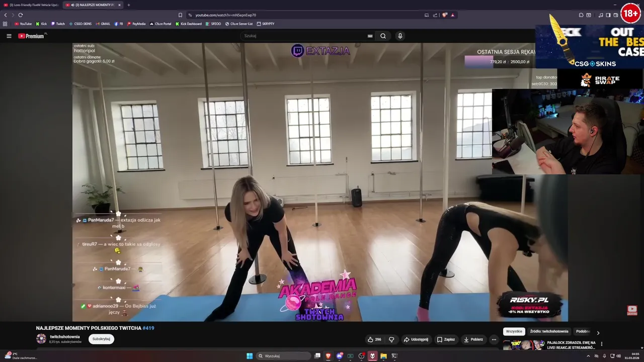Select the Wszystkie filter chip
Screen dimensions: 644x362
click(514, 331)
